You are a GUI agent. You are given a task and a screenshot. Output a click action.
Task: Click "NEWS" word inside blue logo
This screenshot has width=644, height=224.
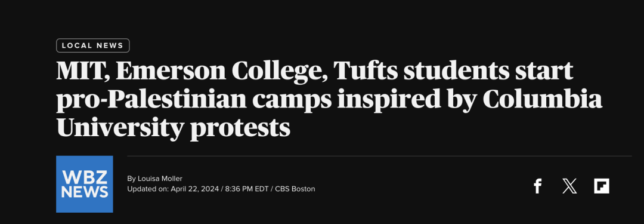[x=85, y=192]
